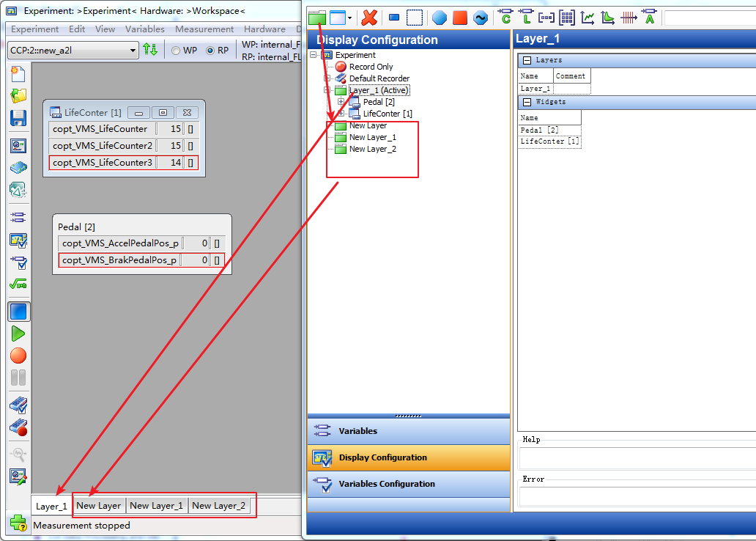
Task: Click the square-root calculated signal icon
Action: pos(18,284)
